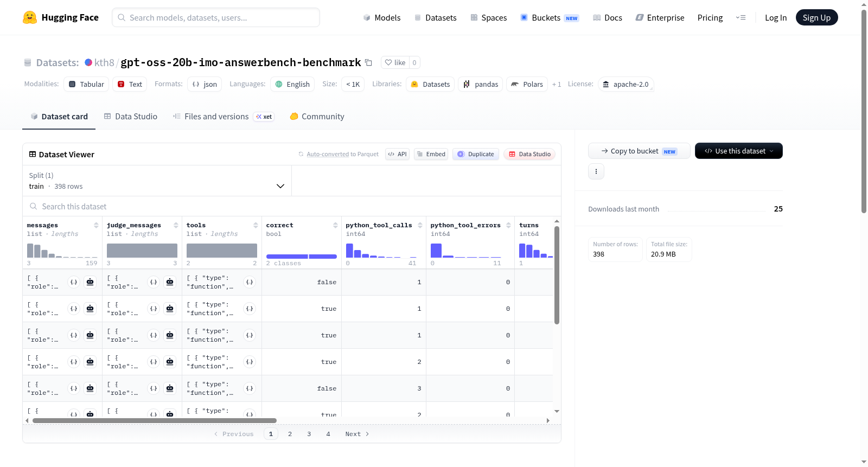Open chat view for judge_messages in first row

(170, 282)
